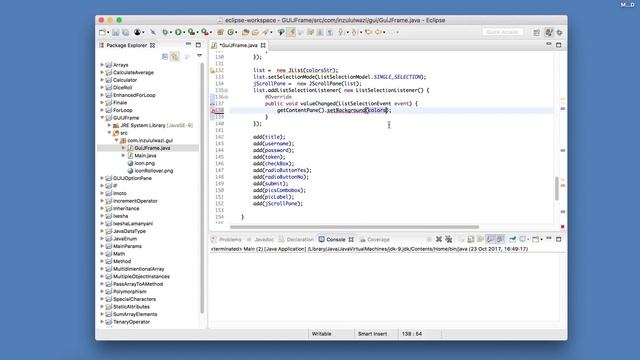Click in the Quick Access field
This screenshot has height=360, width=640.
[x=502, y=32]
